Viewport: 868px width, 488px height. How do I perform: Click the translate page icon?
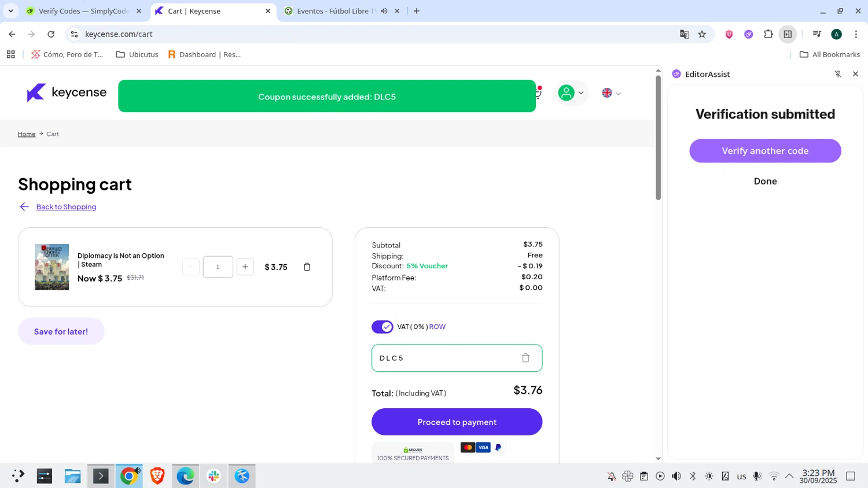click(685, 34)
